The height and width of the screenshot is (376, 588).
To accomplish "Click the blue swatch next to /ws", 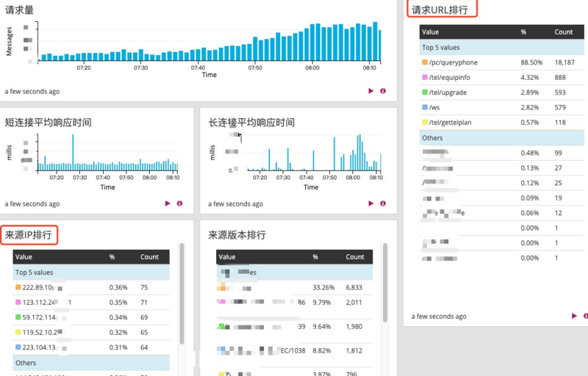I will pyautogui.click(x=425, y=107).
